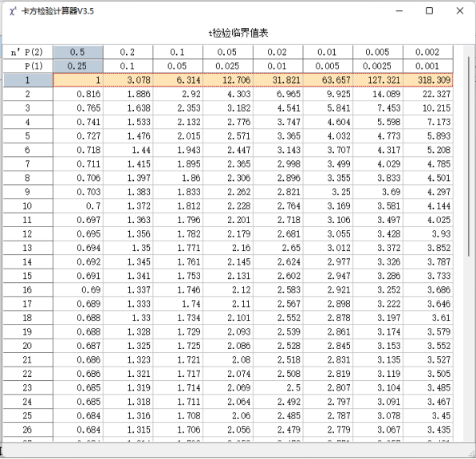Click cell value 3.45 in row 25
This screenshot has height=459, width=476.
click(x=428, y=416)
